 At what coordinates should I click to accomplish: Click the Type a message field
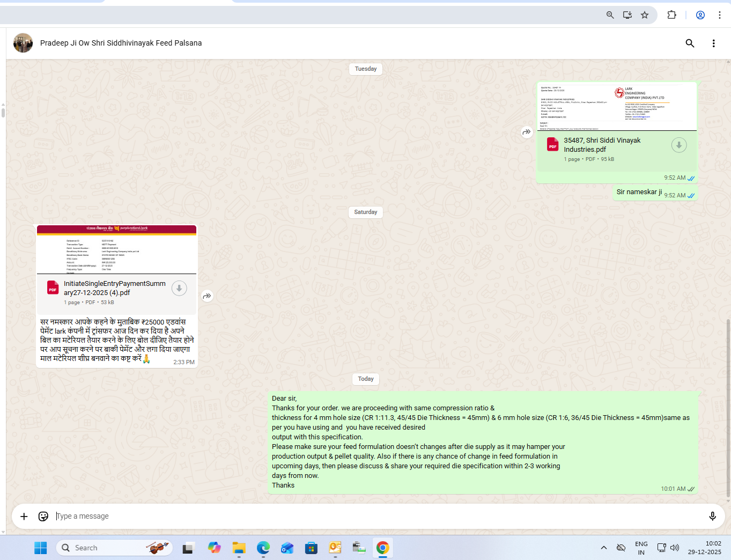pyautogui.click(x=375, y=517)
